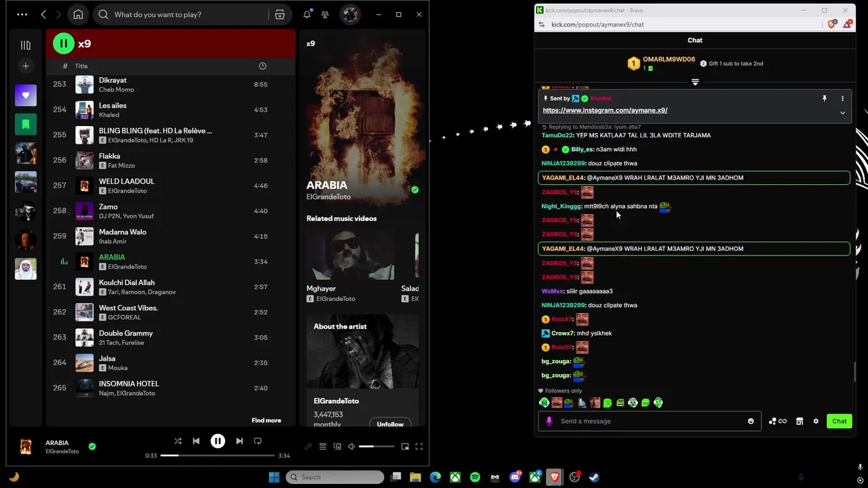Open the green bookmark Your Episodes tile
Viewport: 868px width, 488px height.
point(26,125)
